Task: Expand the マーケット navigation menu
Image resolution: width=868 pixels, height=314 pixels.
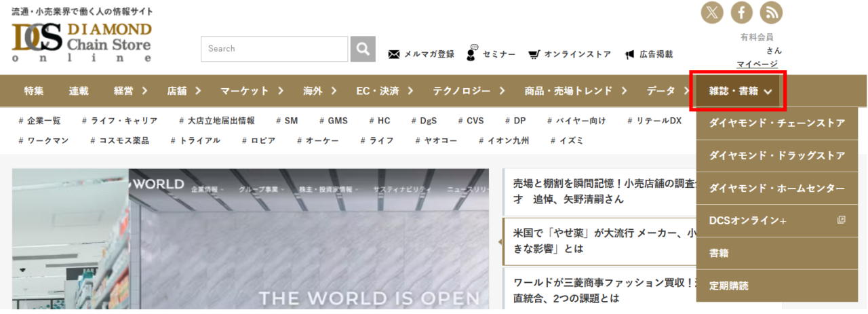Action: pyautogui.click(x=251, y=91)
